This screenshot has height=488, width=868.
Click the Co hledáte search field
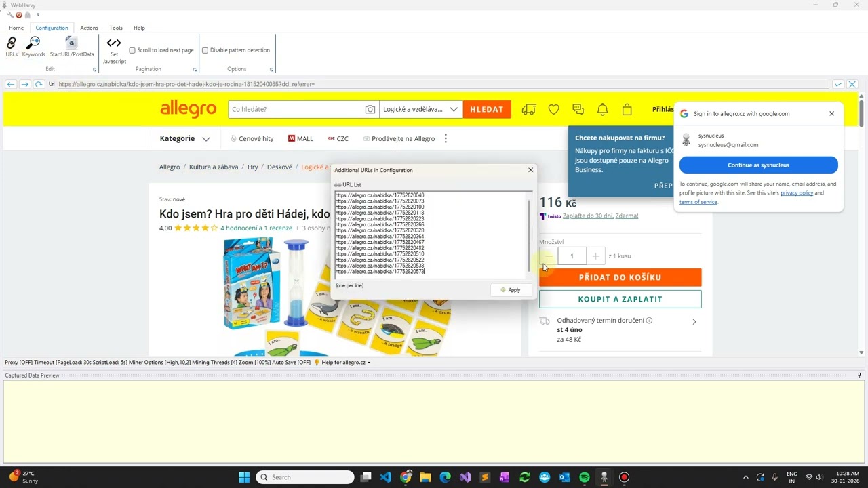point(297,109)
